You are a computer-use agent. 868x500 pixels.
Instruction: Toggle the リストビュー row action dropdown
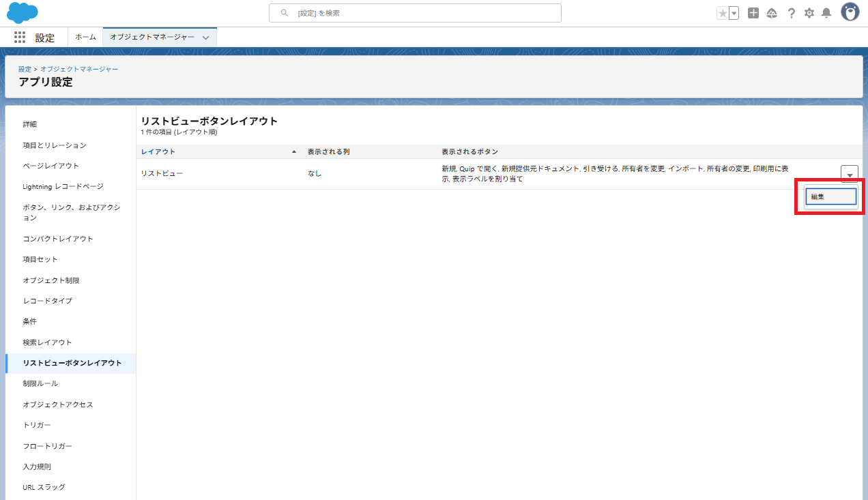(849, 174)
